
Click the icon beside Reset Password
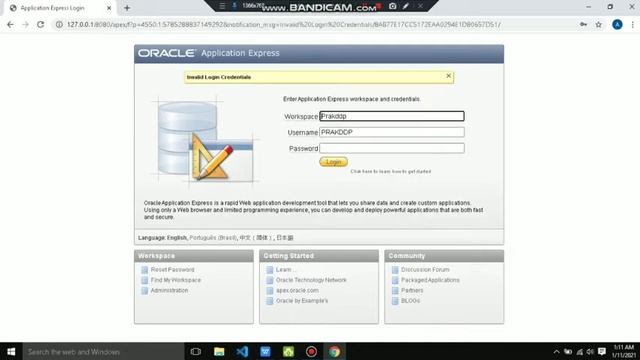pos(144,270)
